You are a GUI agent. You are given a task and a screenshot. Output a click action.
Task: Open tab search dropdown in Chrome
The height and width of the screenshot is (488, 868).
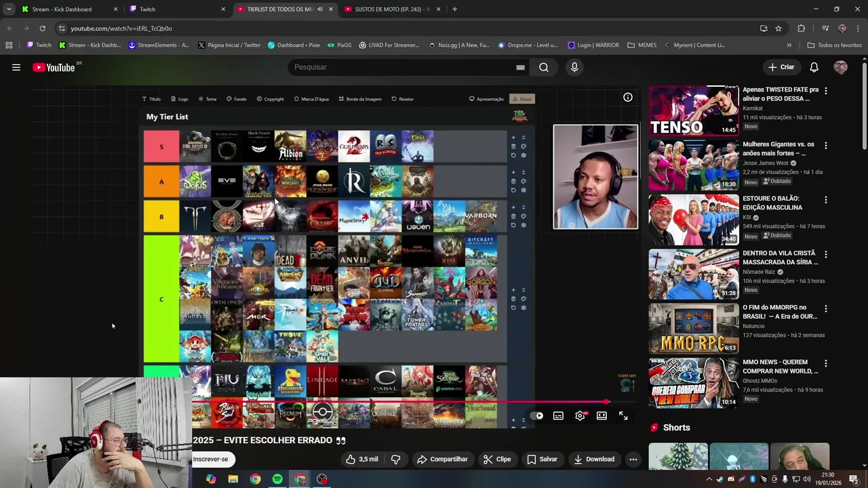9,9
